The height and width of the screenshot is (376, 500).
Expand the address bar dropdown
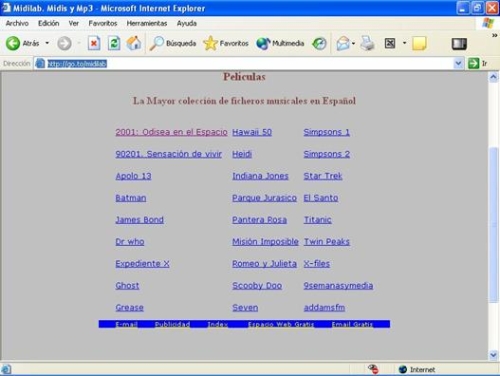(459, 63)
